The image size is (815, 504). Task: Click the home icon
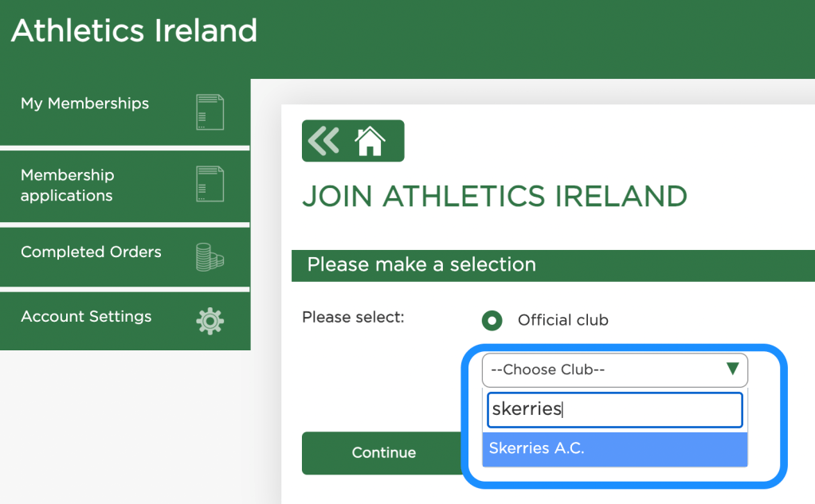pos(370,142)
